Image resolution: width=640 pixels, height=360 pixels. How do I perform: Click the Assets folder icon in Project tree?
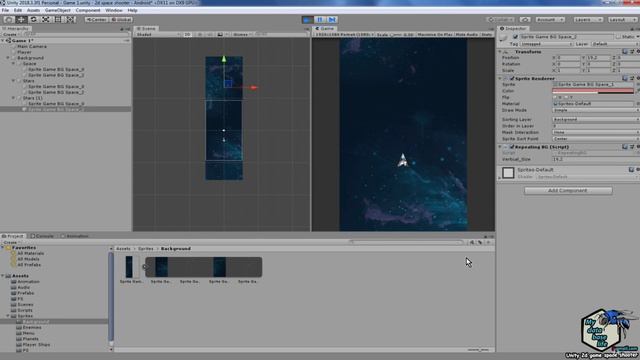click(x=8, y=276)
